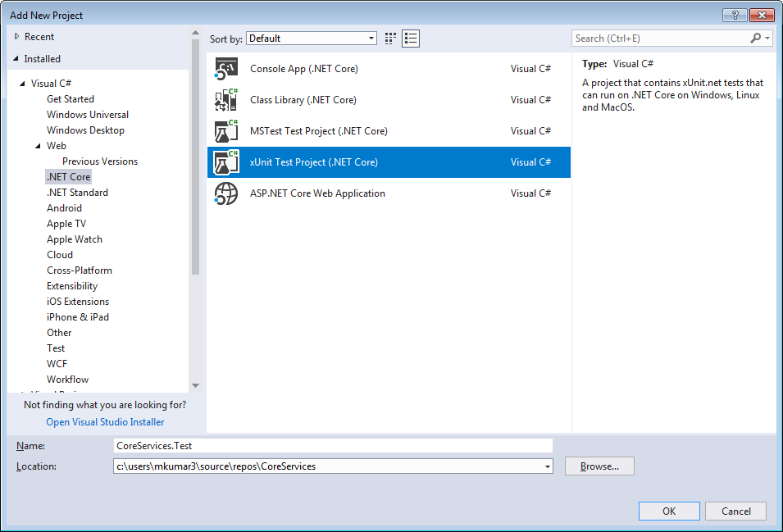Click the Browse... button
The image size is (783, 532).
tap(599, 466)
